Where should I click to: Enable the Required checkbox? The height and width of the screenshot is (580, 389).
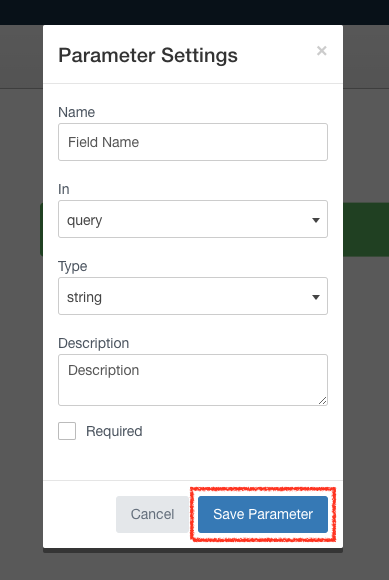click(67, 431)
